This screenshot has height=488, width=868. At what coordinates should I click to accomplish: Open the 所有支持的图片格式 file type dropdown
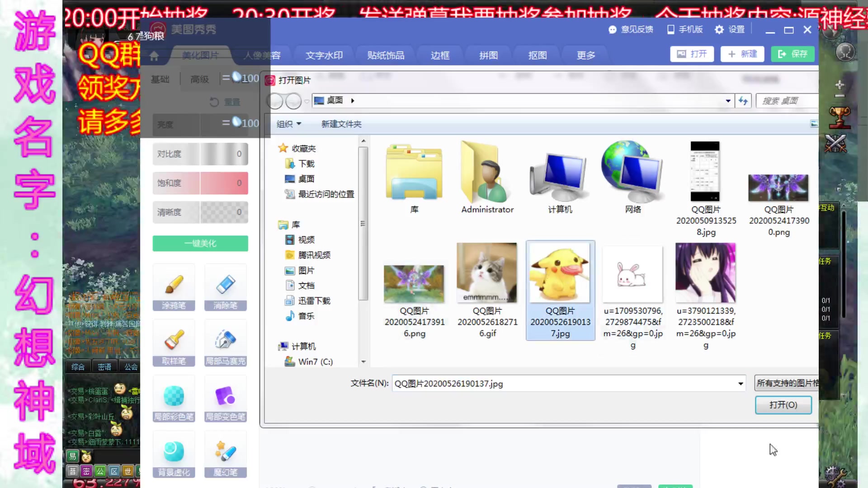787,383
